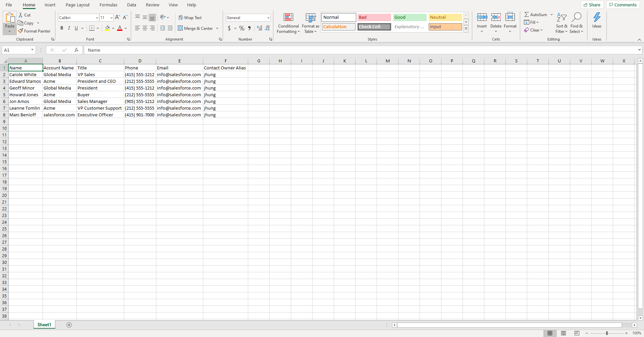Open the Comments button
Screen dimensions: 644x337
tap(623, 5)
